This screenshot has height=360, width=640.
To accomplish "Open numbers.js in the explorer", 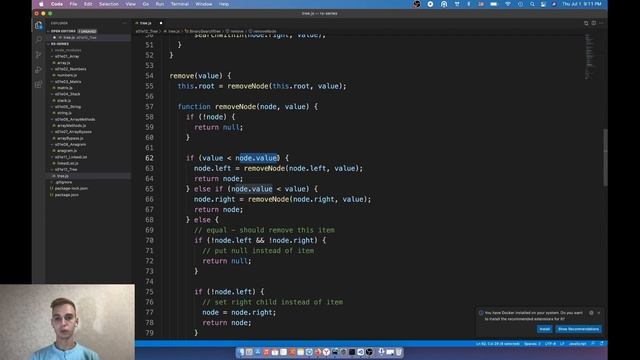I will [x=67, y=75].
